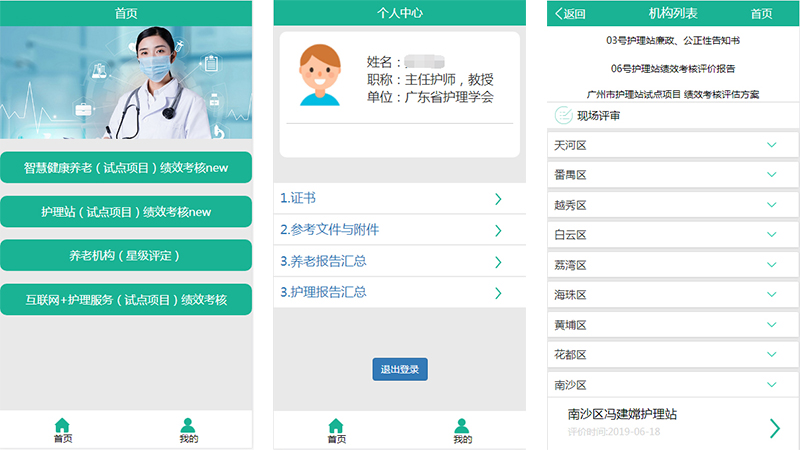Expand the 天河区 district list

[771, 146]
